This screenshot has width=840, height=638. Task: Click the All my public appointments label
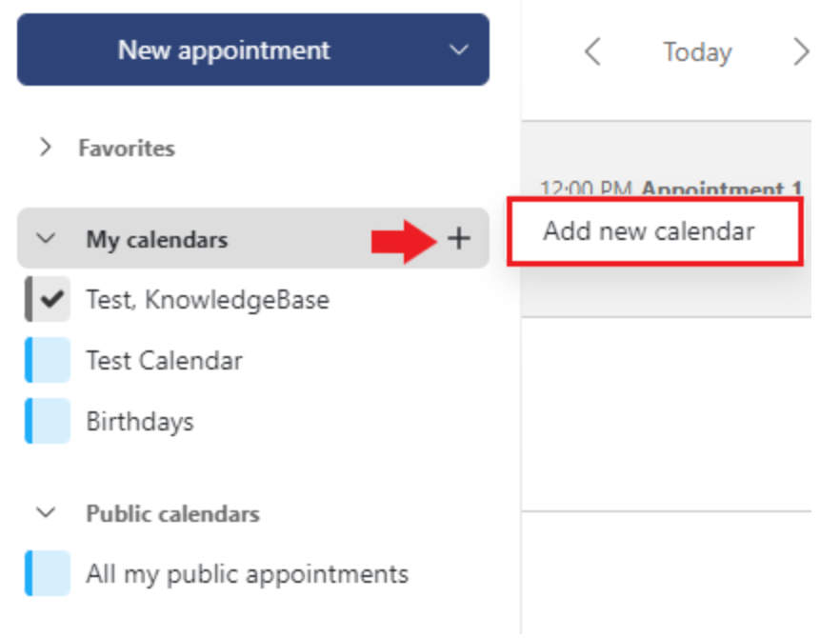click(247, 574)
